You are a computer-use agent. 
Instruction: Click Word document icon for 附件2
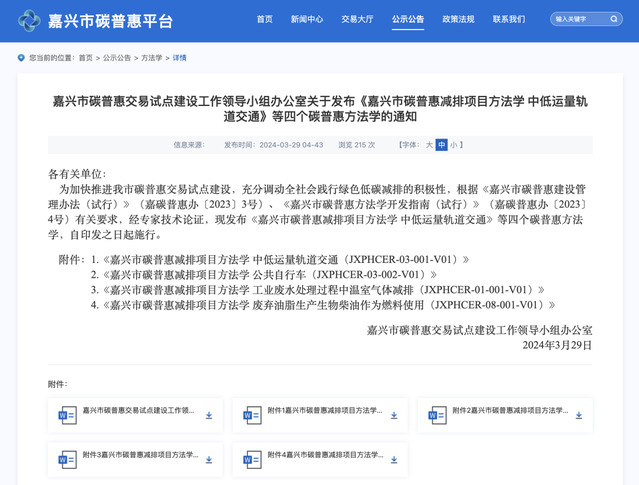(x=437, y=415)
